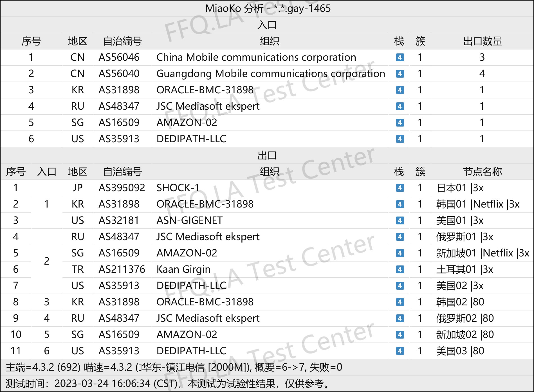Click the node name 美国01 |3x
This screenshot has width=534, height=392.
[x=460, y=220]
